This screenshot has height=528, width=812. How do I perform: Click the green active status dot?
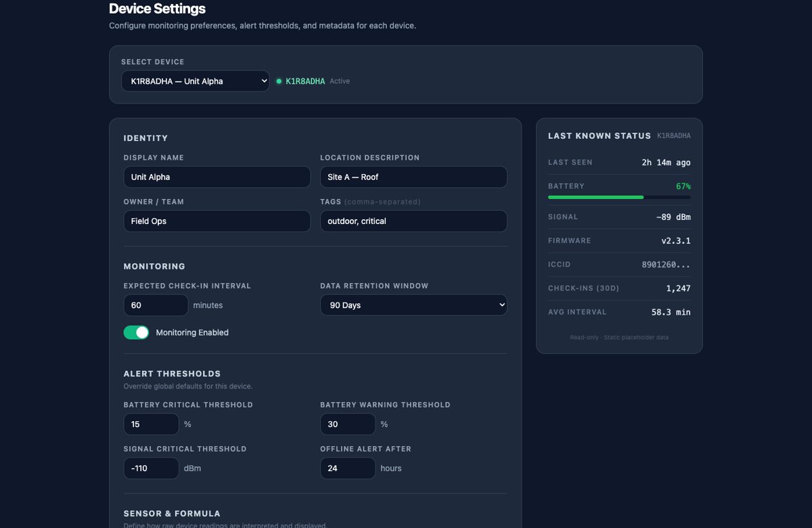pyautogui.click(x=279, y=81)
